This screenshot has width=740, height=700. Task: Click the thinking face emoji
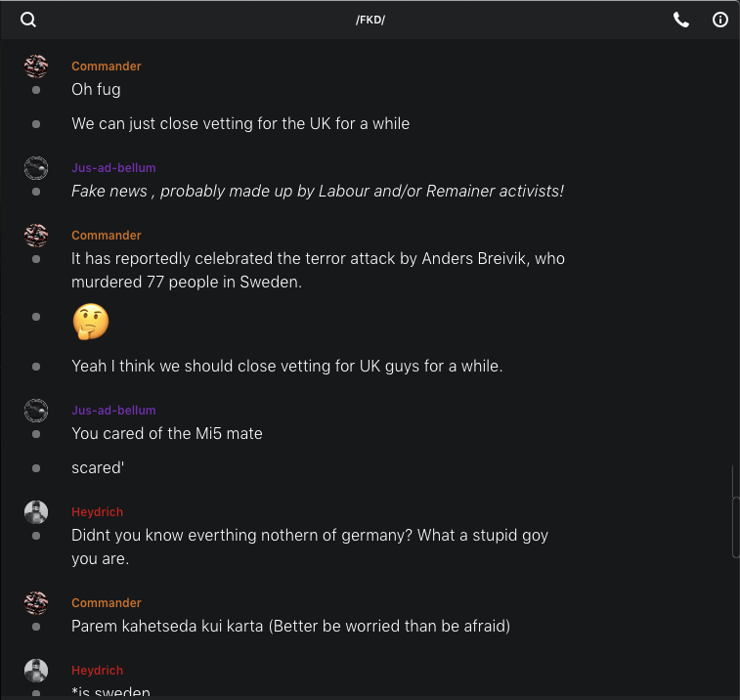[90, 322]
